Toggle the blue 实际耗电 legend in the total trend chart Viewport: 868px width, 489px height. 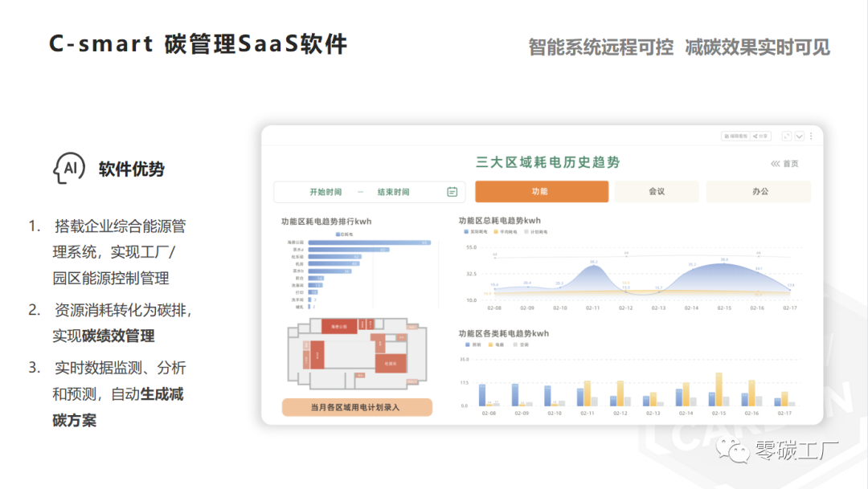(476, 232)
